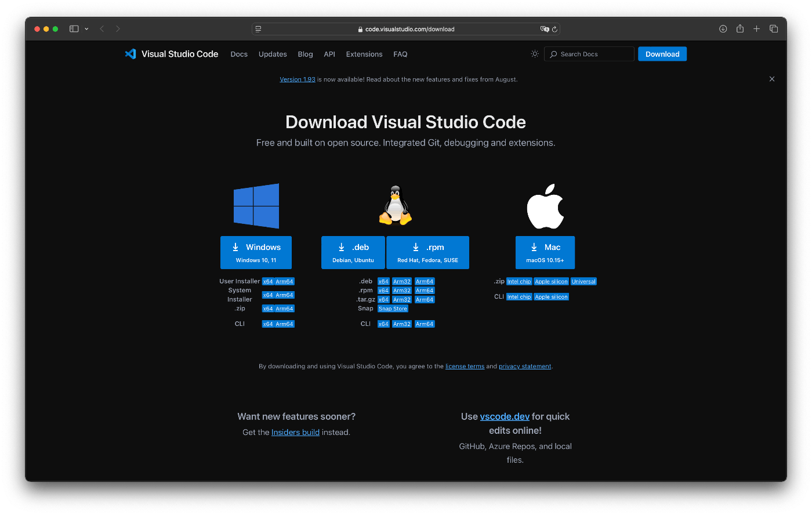Select x64 for the Windows CLI download
Screen dimensions: 812x515
pyautogui.click(x=268, y=324)
